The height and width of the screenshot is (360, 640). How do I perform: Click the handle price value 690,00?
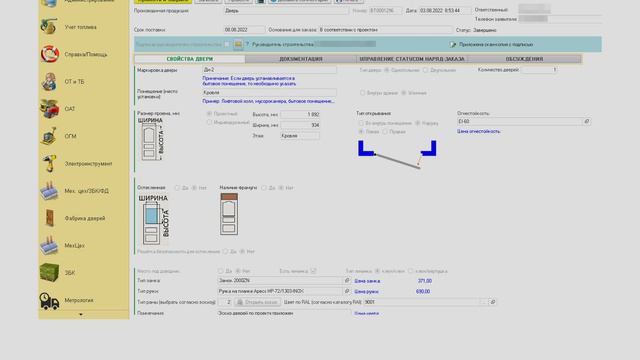tap(423, 291)
